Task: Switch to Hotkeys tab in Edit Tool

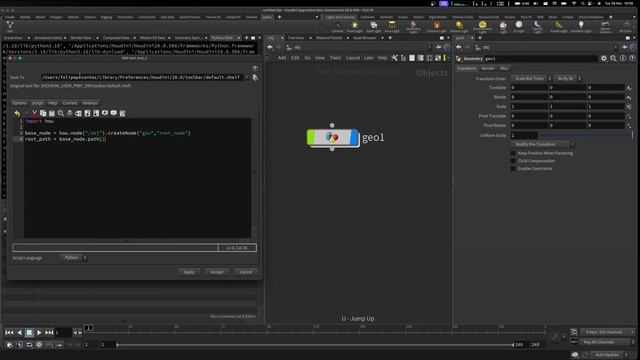Action: point(90,103)
